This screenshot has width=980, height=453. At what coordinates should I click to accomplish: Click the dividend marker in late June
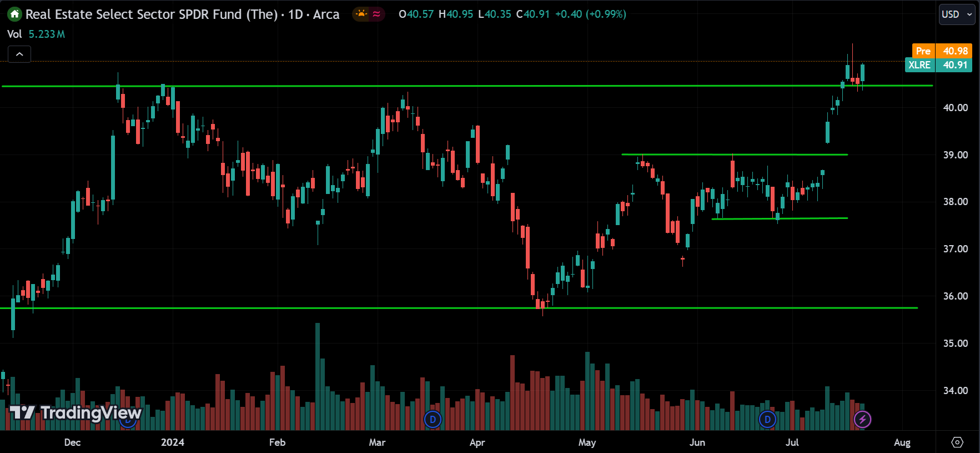[767, 419]
